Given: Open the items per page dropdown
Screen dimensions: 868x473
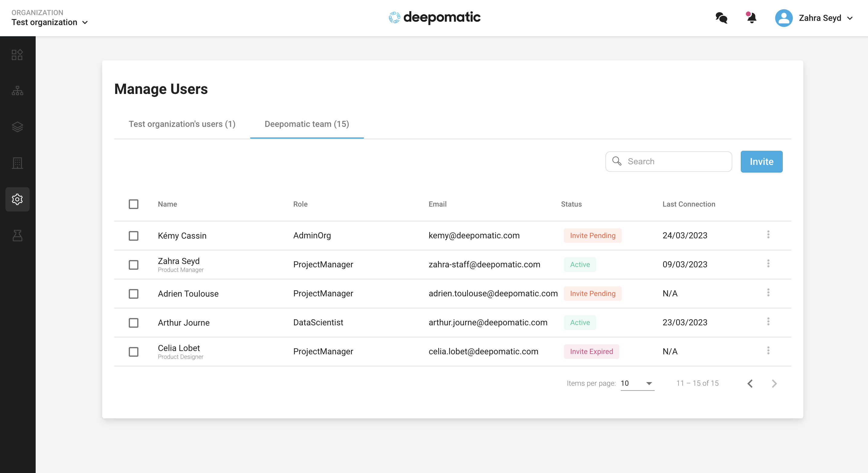Looking at the screenshot, I should [637, 383].
